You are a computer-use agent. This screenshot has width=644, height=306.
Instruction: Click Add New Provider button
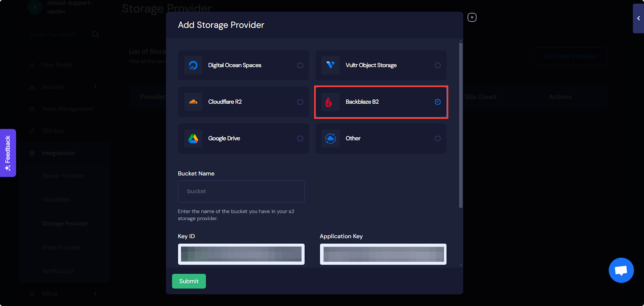tap(570, 57)
